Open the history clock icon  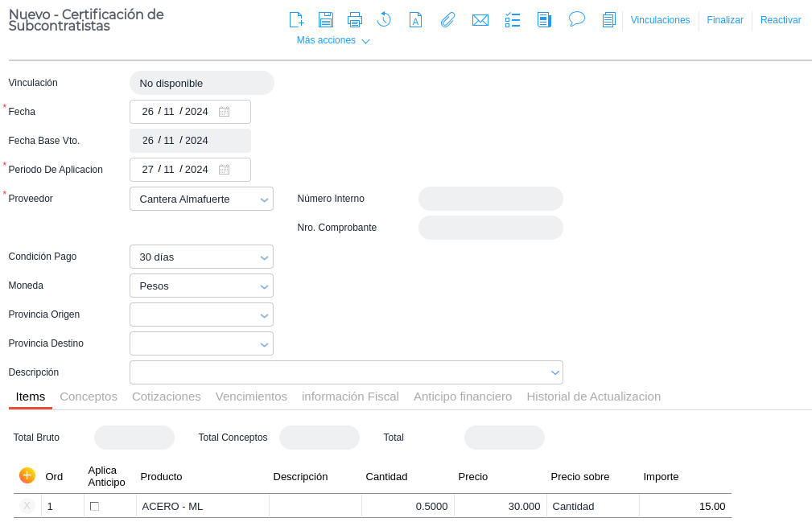tap(384, 20)
